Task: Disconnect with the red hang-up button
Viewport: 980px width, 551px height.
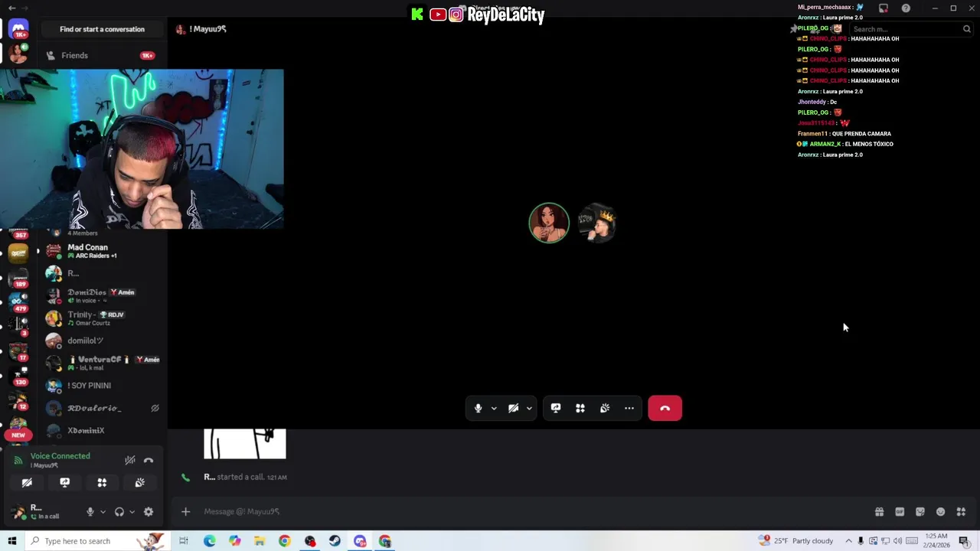Action: click(x=665, y=408)
